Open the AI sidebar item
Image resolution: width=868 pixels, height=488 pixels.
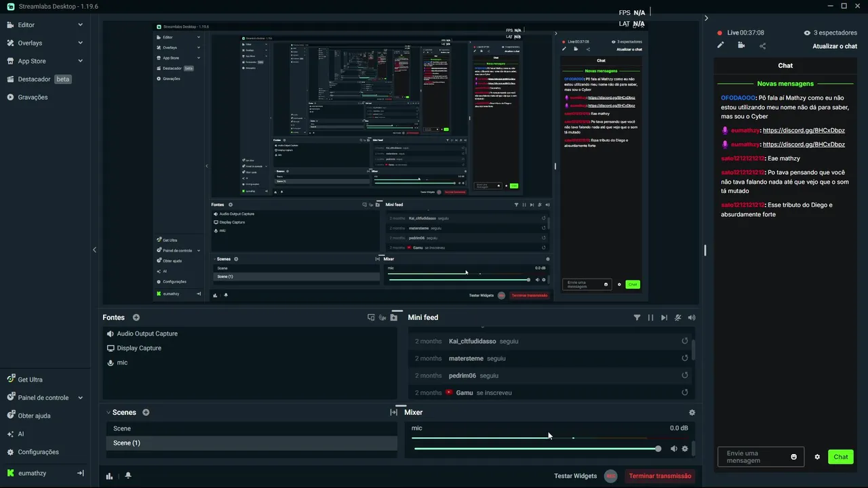[20, 434]
